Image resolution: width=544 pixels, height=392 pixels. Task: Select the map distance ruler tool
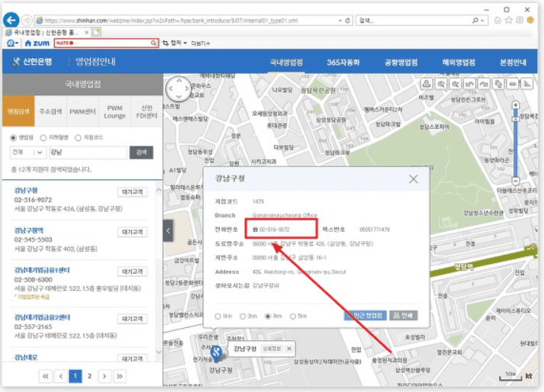tap(513, 84)
